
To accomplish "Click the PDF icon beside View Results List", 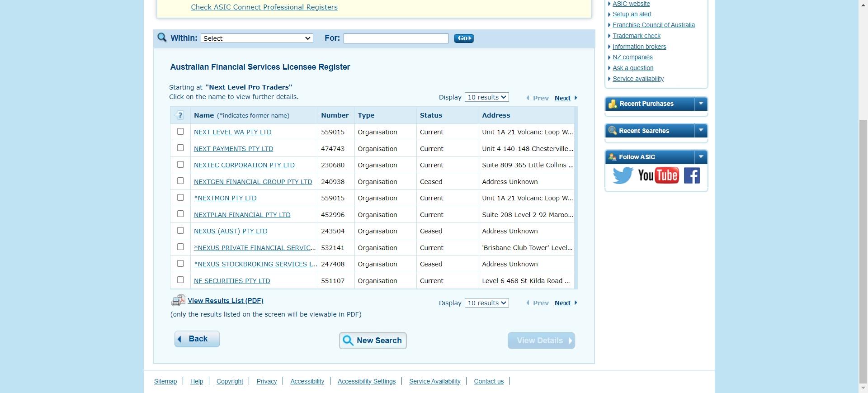I will tap(179, 300).
